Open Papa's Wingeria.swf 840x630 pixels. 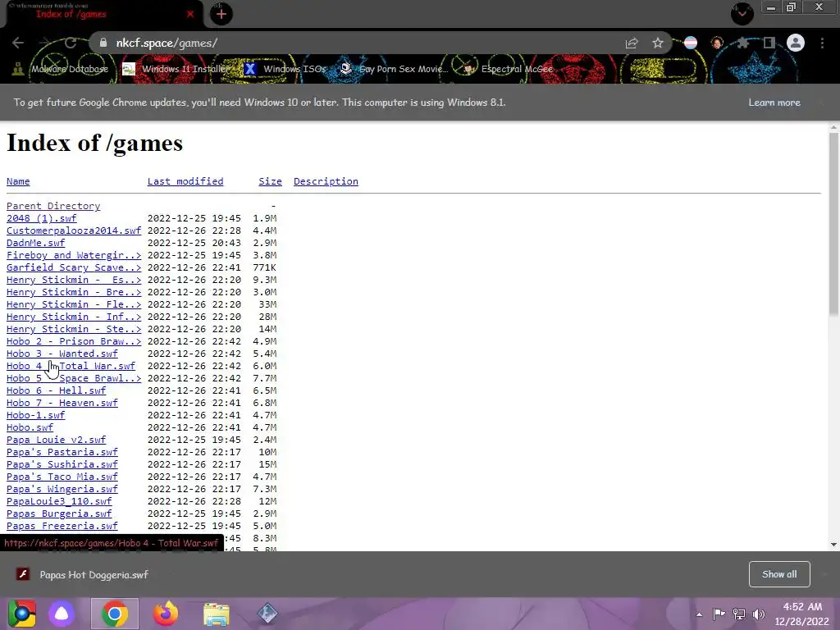pyautogui.click(x=62, y=490)
